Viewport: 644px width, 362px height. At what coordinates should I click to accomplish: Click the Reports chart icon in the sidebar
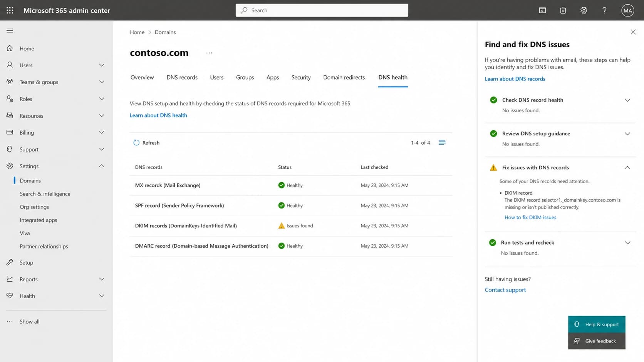[x=10, y=279]
